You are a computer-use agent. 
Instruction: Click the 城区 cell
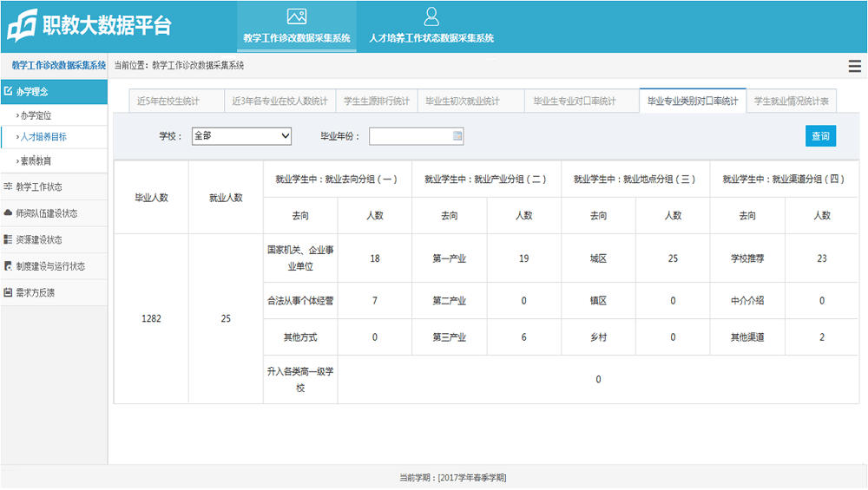[x=598, y=258]
